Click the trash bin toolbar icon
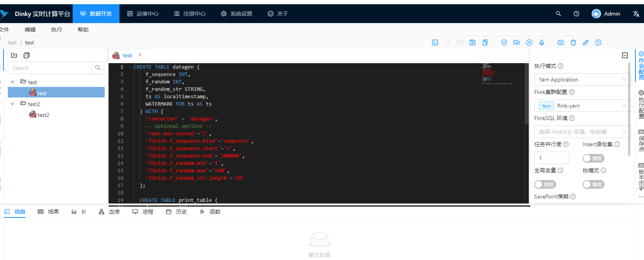 click(573, 42)
